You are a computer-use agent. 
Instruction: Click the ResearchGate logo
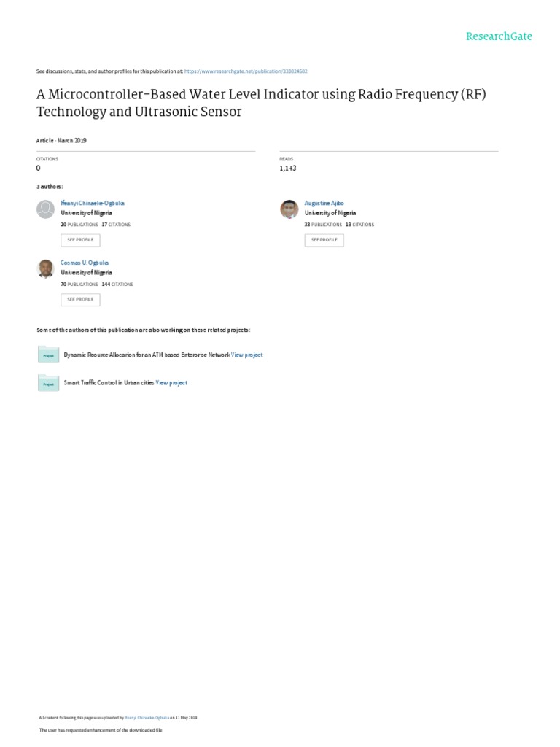click(499, 36)
